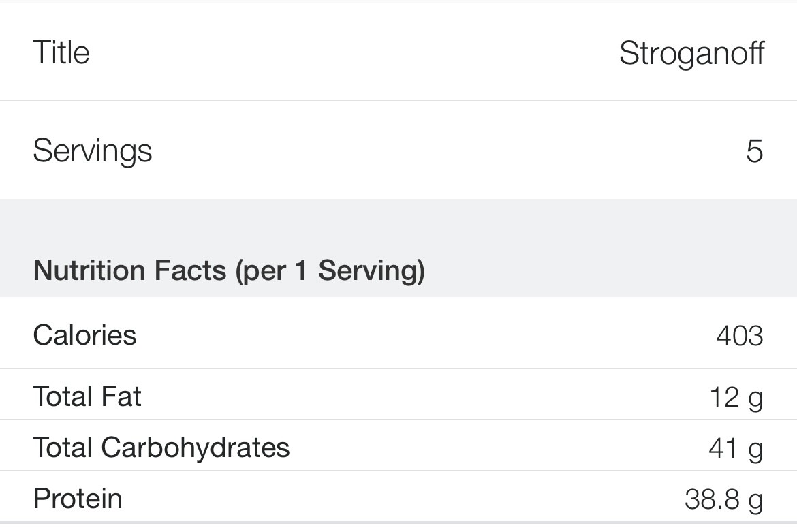Screen dimensions: 797x532
Task: Tap the middle of the Calories row
Action: [398, 334]
